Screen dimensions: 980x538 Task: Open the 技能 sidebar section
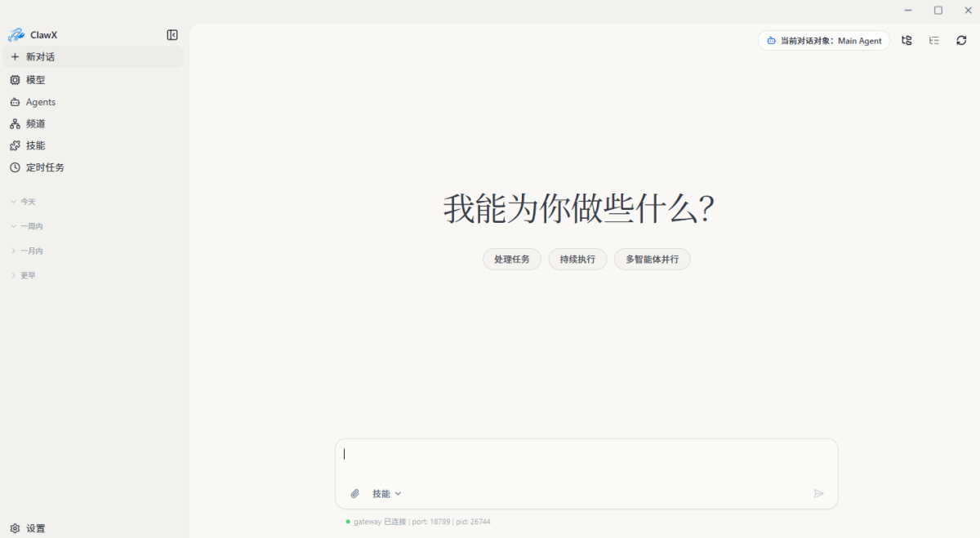[93, 145]
